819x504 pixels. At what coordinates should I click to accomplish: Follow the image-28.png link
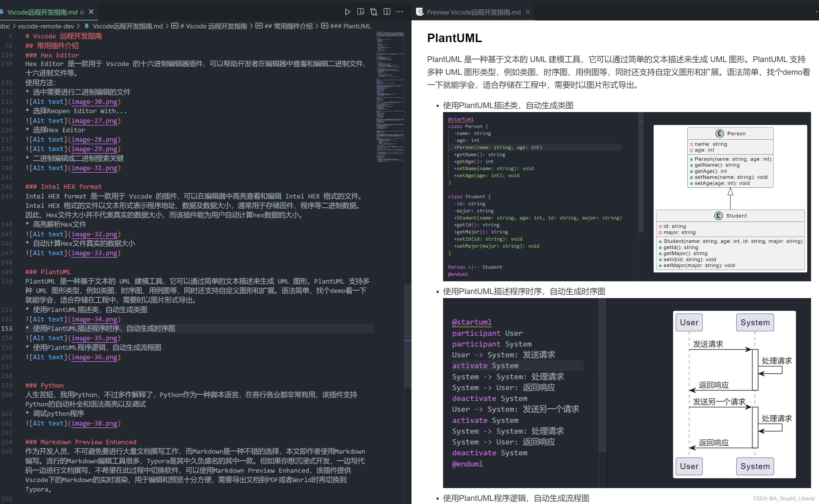point(94,140)
